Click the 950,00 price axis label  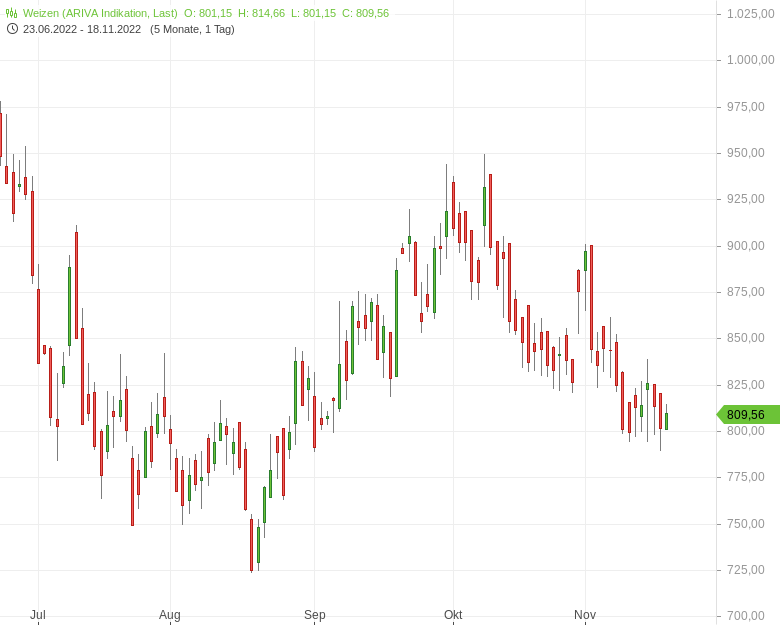pos(746,153)
